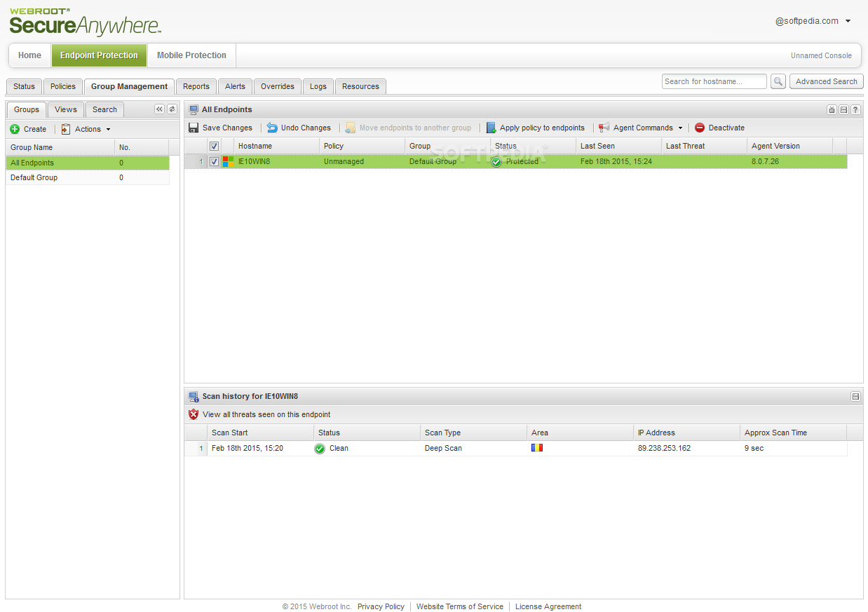Click the Create group green plus icon

point(15,129)
